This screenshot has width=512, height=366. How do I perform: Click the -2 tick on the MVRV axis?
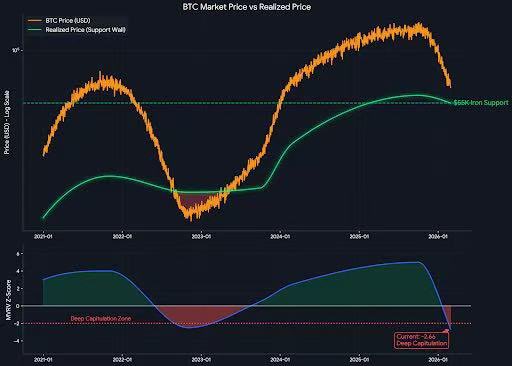(x=16, y=323)
